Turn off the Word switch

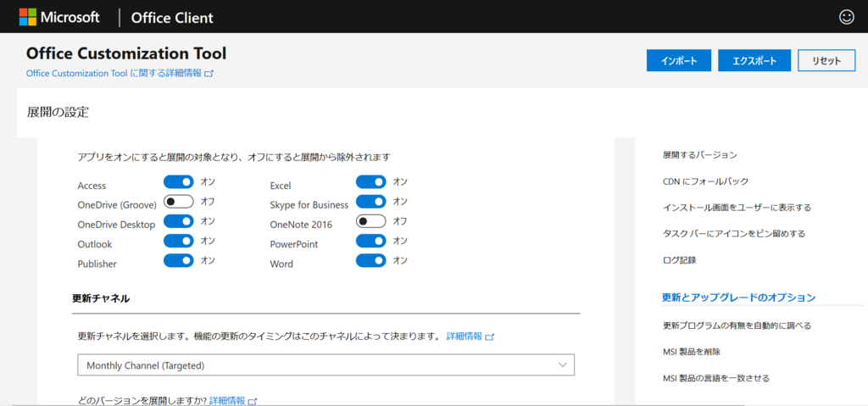(371, 260)
